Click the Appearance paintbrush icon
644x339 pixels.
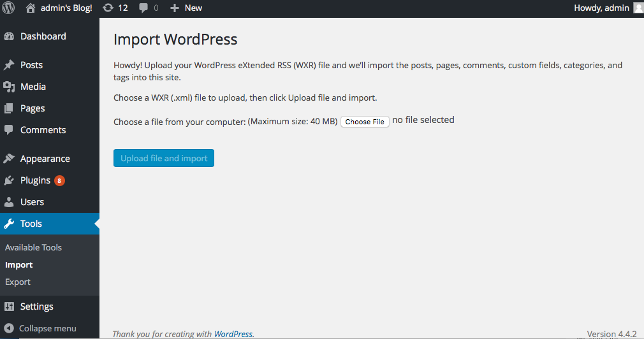(9, 159)
